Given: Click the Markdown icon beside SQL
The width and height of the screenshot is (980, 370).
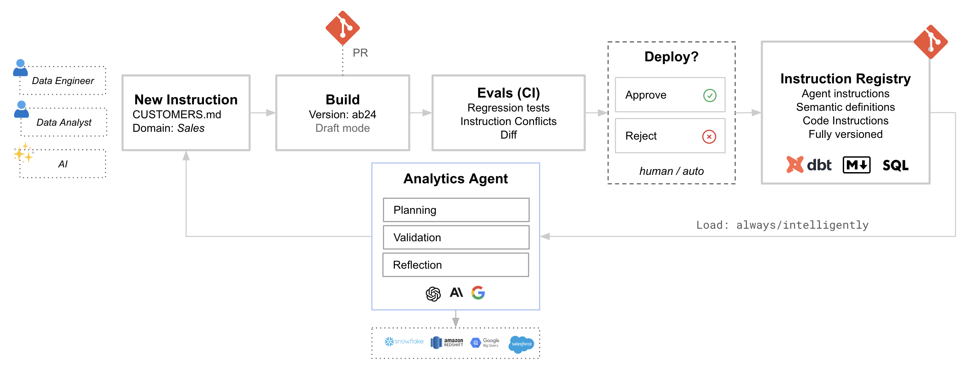Looking at the screenshot, I should [x=856, y=165].
